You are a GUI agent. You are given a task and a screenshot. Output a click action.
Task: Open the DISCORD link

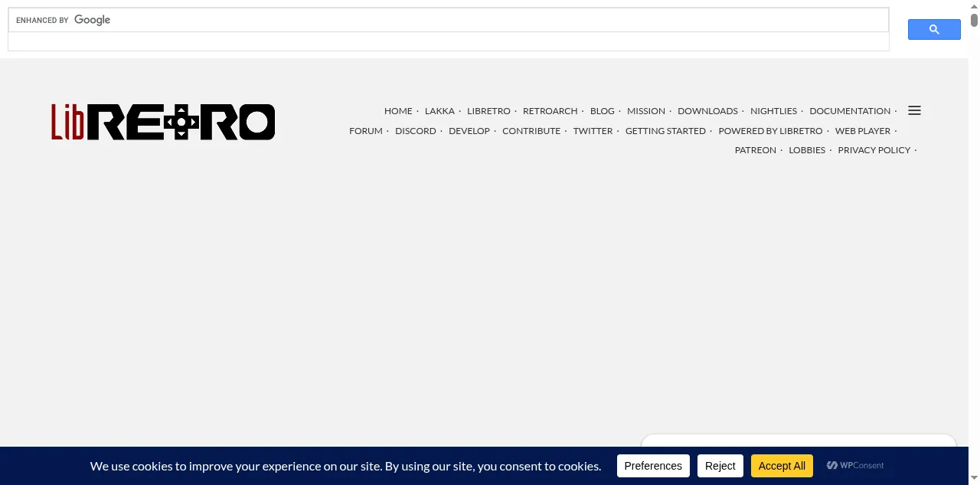pos(416,131)
